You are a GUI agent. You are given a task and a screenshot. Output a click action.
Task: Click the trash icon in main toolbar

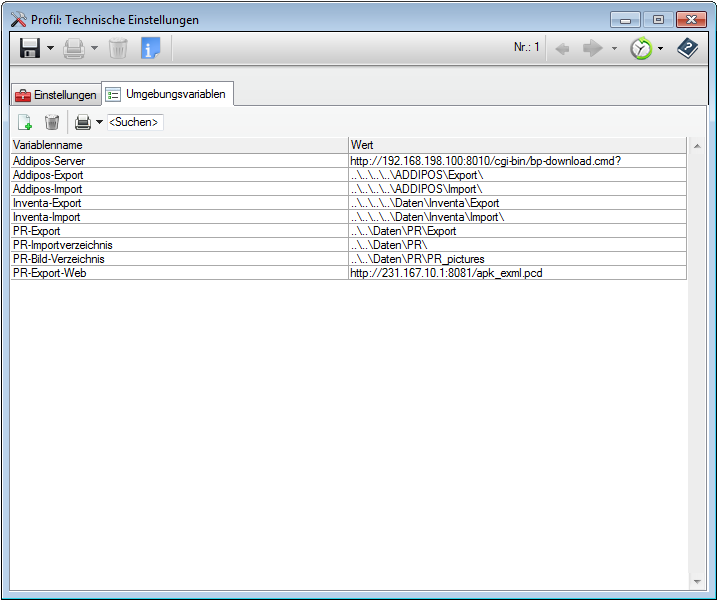click(118, 48)
